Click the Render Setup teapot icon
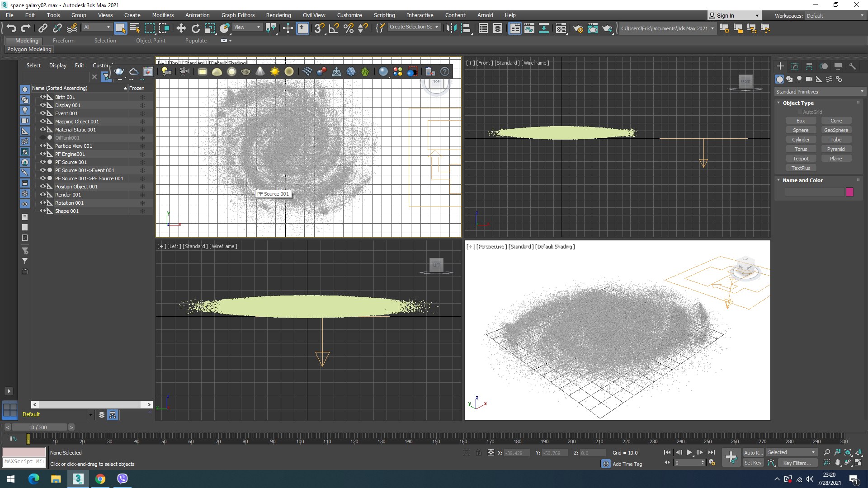The height and width of the screenshot is (488, 868). [578, 28]
